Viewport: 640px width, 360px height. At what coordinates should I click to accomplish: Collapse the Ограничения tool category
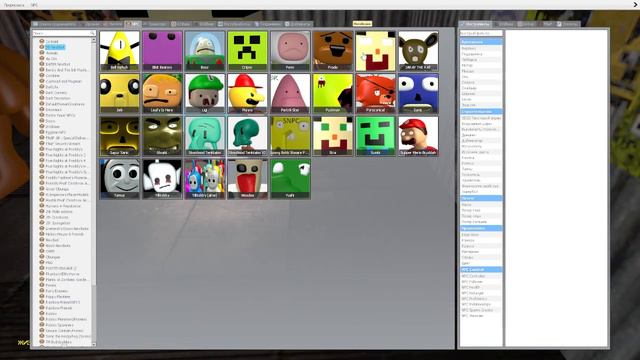point(481,42)
